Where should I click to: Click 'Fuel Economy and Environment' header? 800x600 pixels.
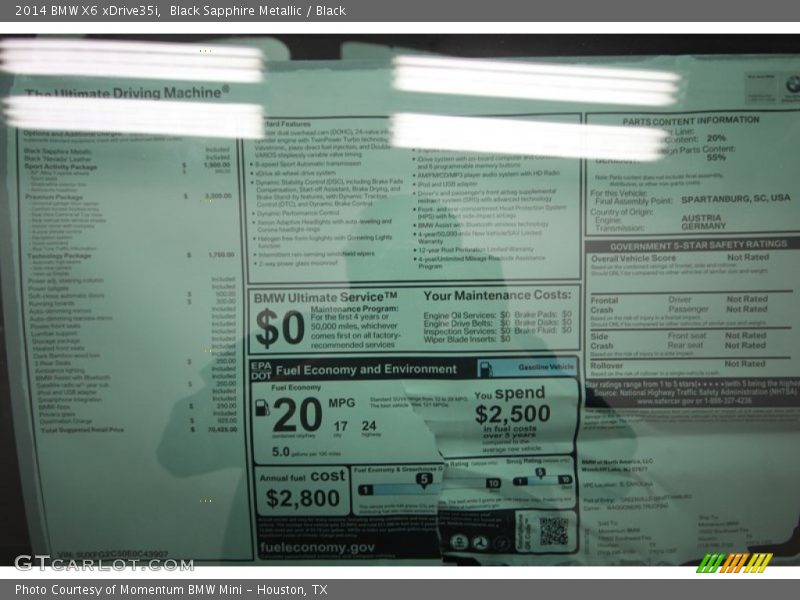(366, 369)
